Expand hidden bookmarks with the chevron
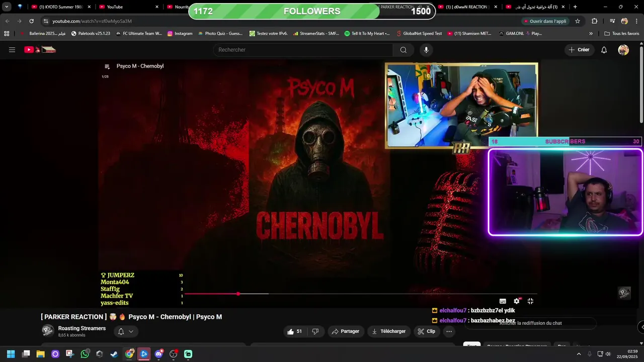Image resolution: width=644 pixels, height=362 pixels. [591, 34]
